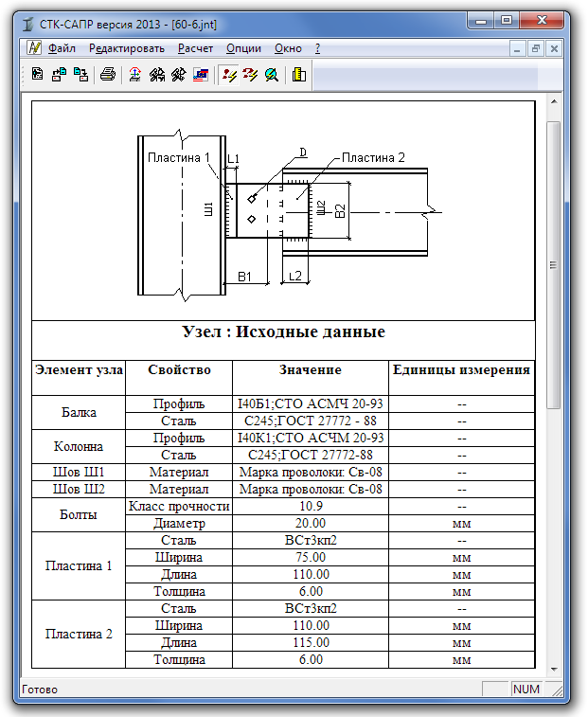Viewport: 588px width, 717px height.
Task: Click the small picture icon left of the lightning icons
Action: click(x=201, y=75)
